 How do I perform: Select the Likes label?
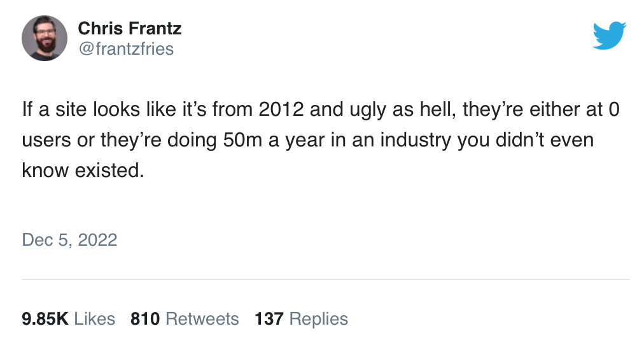click(95, 318)
